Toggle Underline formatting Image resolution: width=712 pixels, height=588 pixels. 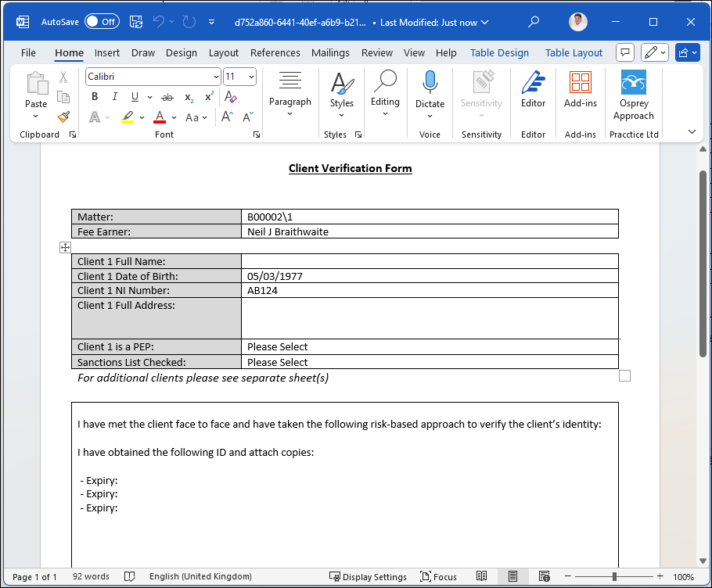pyautogui.click(x=135, y=97)
